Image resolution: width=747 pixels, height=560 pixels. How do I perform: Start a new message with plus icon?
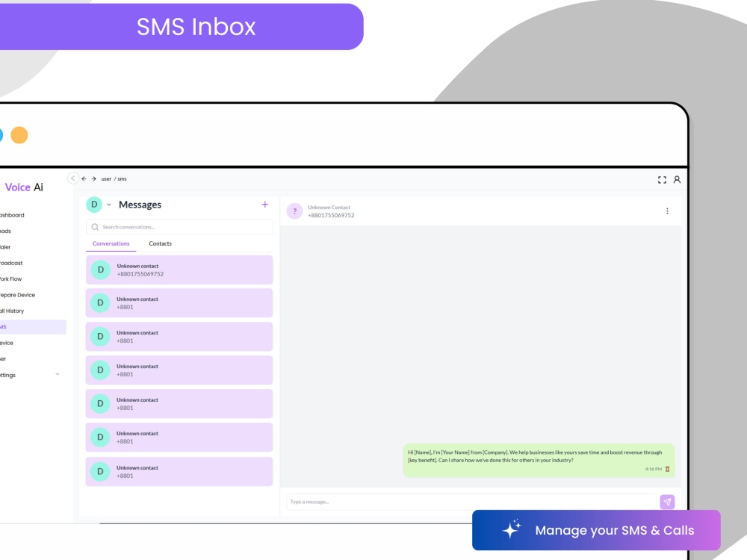click(x=265, y=205)
